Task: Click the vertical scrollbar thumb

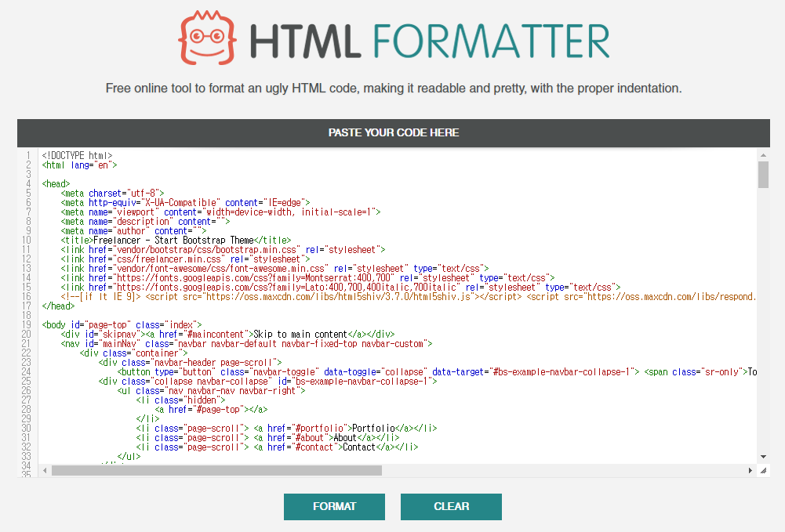Action: 763,175
